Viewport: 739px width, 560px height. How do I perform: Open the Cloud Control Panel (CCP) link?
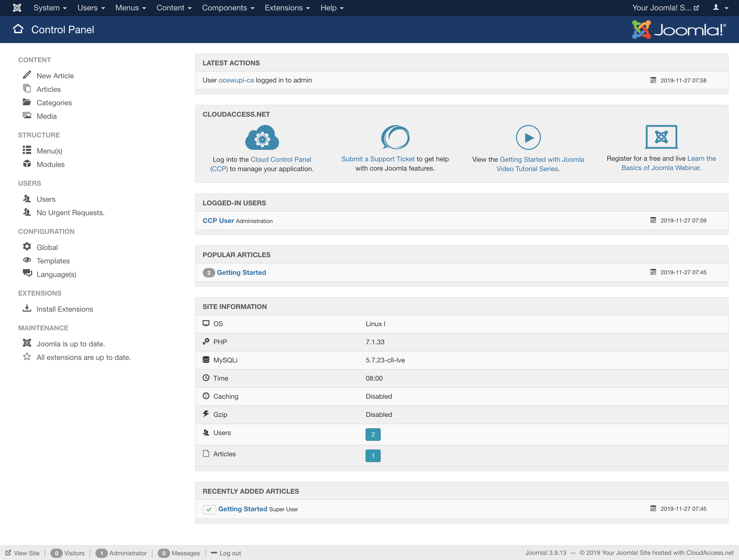261,164
